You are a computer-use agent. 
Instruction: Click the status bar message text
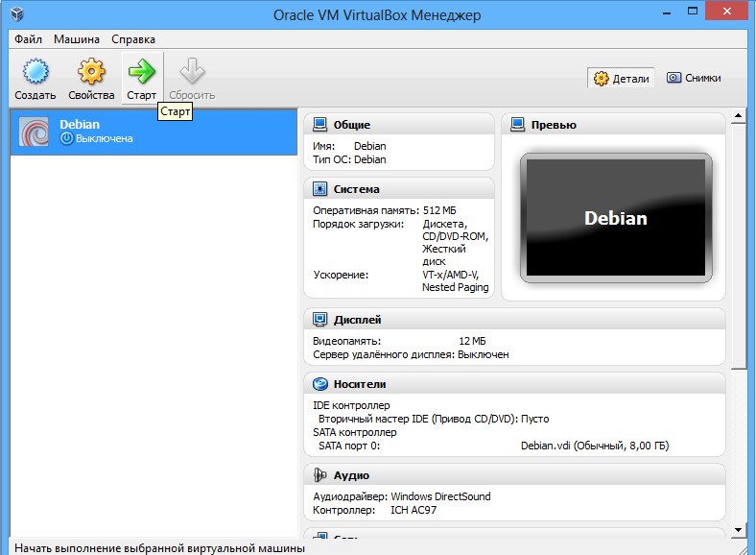(x=159, y=548)
